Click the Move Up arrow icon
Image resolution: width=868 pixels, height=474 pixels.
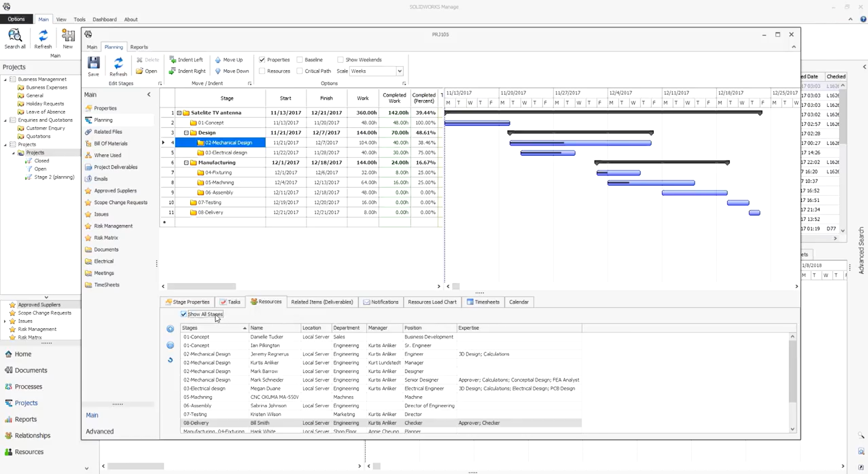click(x=218, y=60)
